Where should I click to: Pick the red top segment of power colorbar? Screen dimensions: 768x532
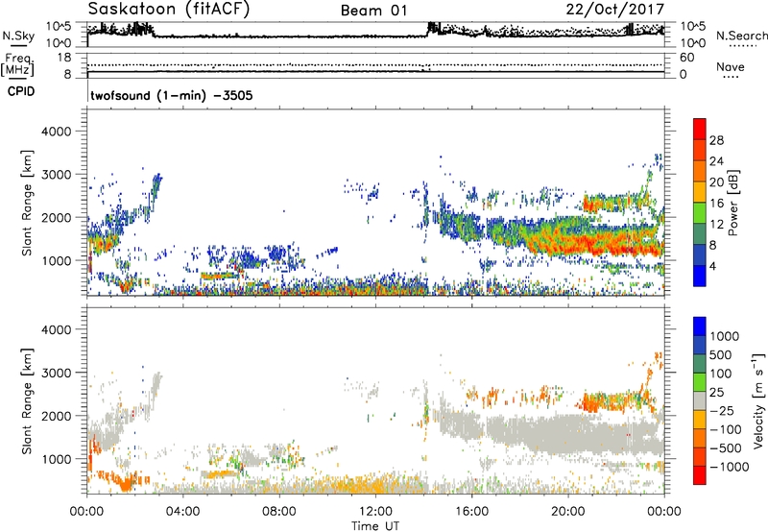tap(700, 129)
